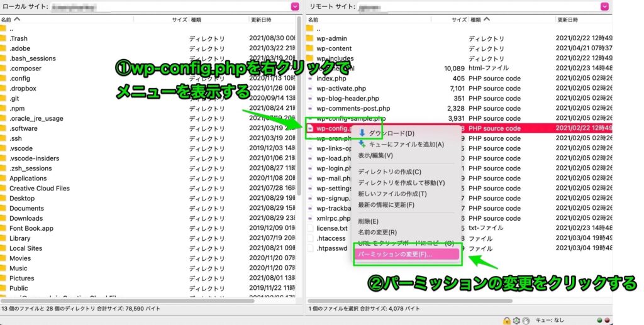Click the remote parent '..' folder icon

(309, 29)
